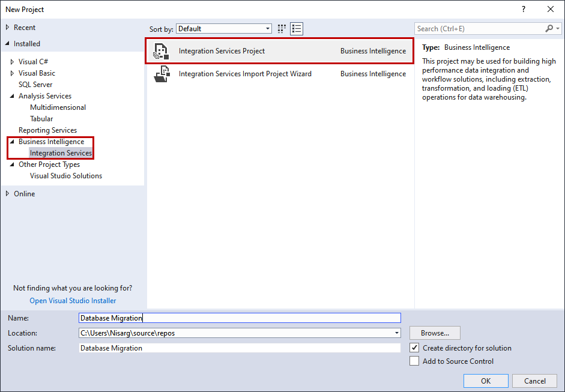The image size is (565, 392).
Task: Expand the Visual Basic node
Action: 12,73
